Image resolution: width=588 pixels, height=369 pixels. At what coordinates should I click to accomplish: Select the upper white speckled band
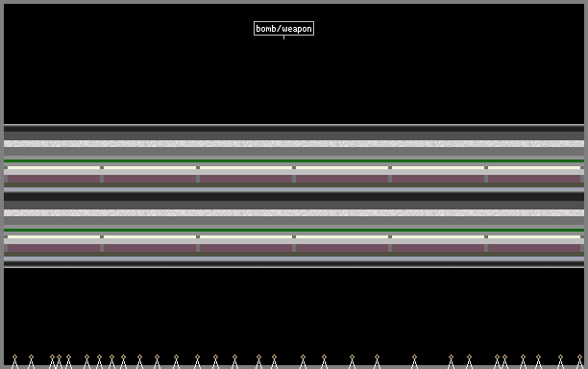(294, 143)
